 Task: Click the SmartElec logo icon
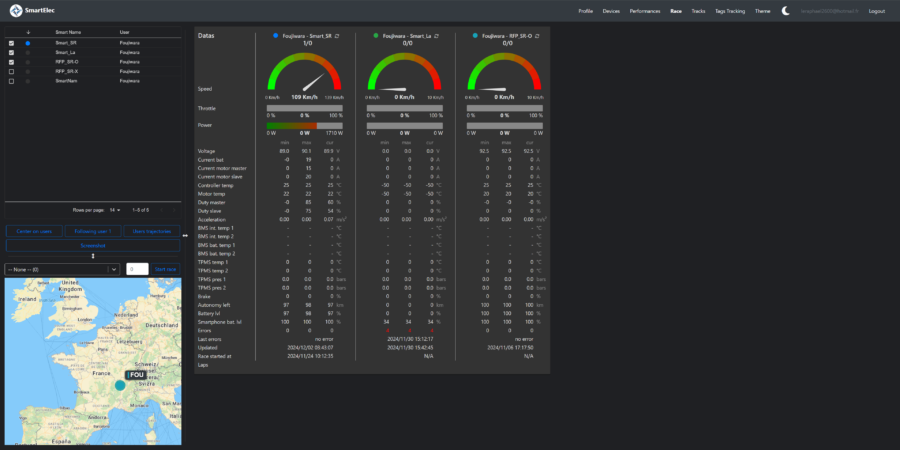(16, 10)
